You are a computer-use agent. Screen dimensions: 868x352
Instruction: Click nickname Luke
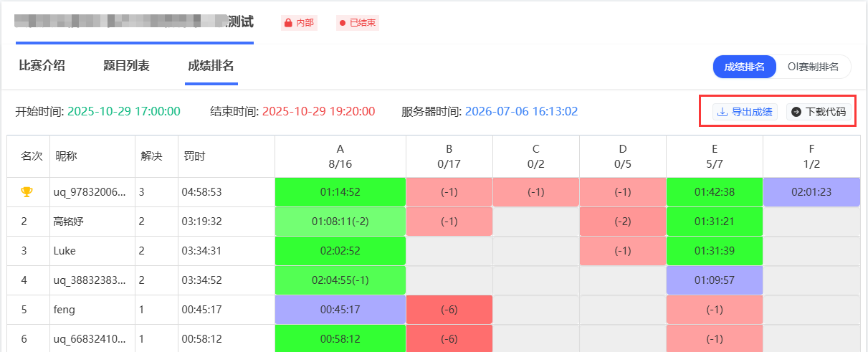pos(65,251)
